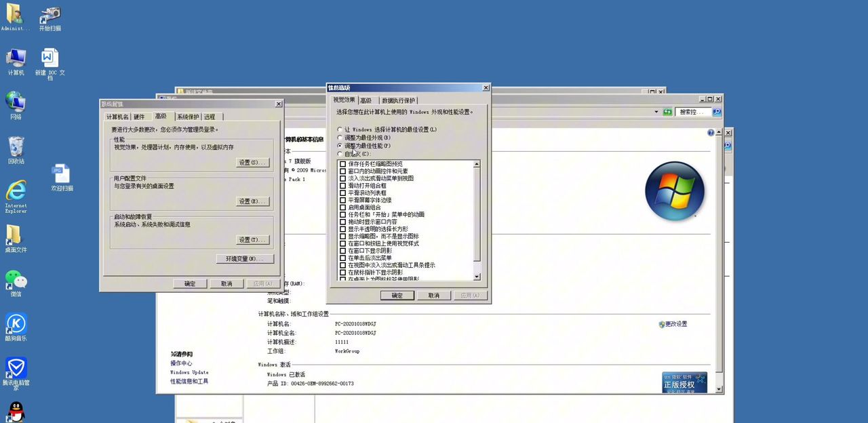This screenshot has width=868, height=423.
Task: Enable 任务栏和「开始」菜单中的动画 checkbox
Action: pos(343,215)
